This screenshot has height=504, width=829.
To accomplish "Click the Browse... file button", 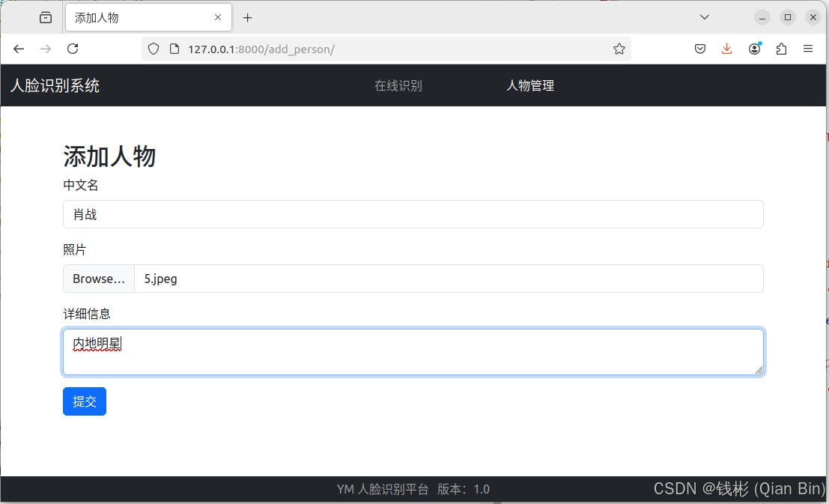I will point(99,279).
